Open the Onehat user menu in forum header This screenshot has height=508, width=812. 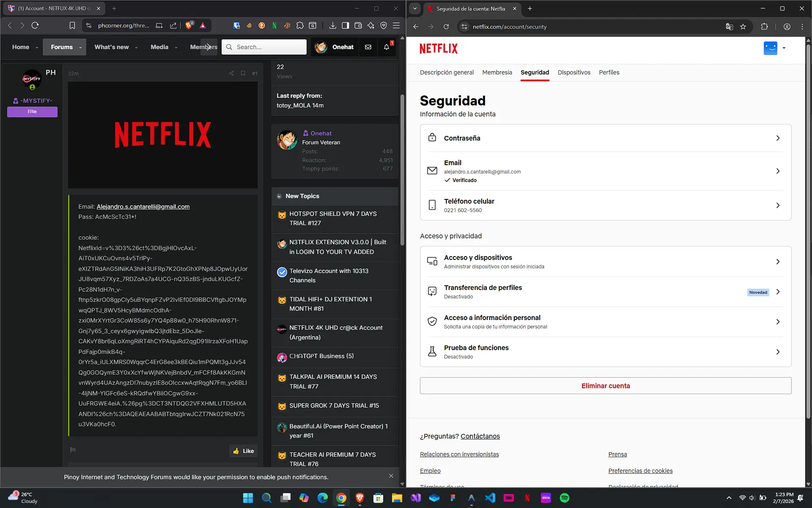[x=335, y=47]
